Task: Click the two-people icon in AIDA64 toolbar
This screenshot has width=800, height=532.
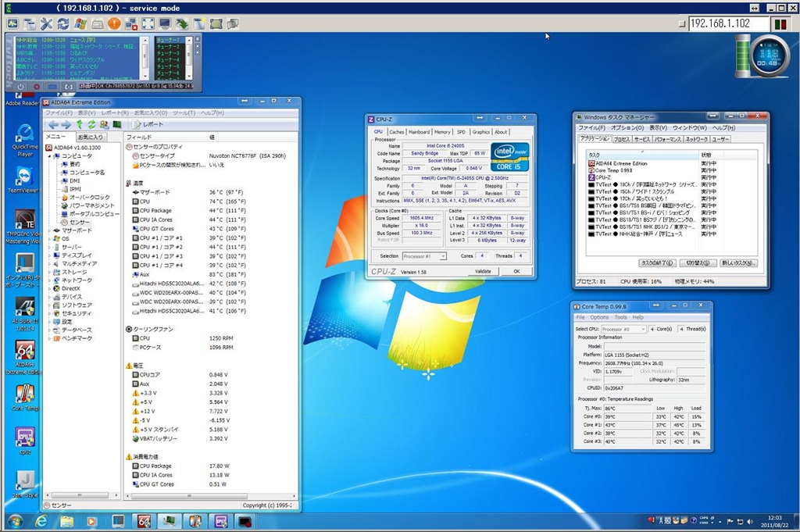Action: tap(105, 124)
